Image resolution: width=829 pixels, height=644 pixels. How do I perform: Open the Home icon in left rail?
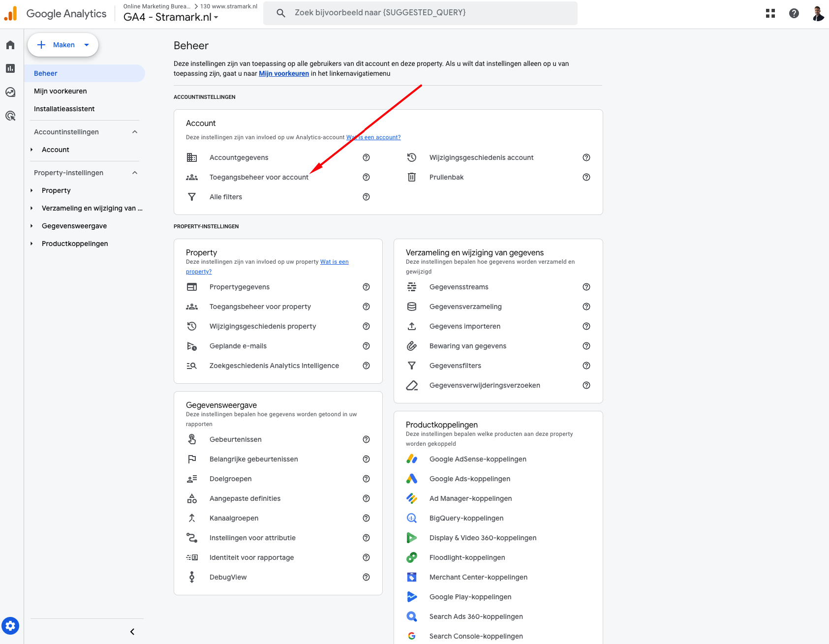tap(10, 45)
